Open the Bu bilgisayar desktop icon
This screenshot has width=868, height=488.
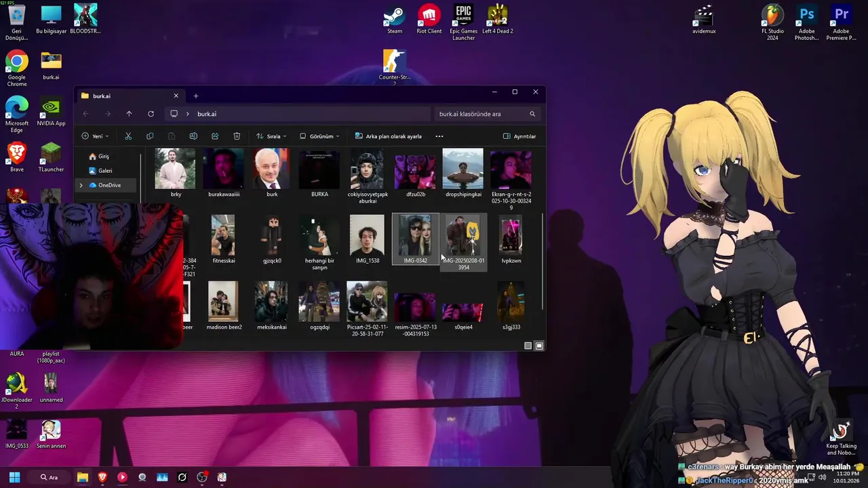pyautogui.click(x=51, y=20)
